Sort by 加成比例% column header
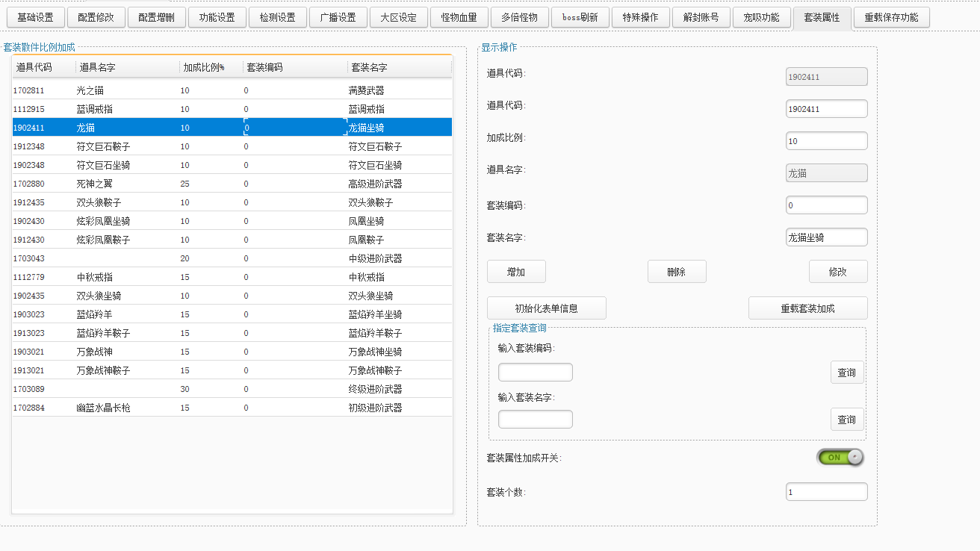Viewport: 980px width, 551px height. (x=211, y=67)
